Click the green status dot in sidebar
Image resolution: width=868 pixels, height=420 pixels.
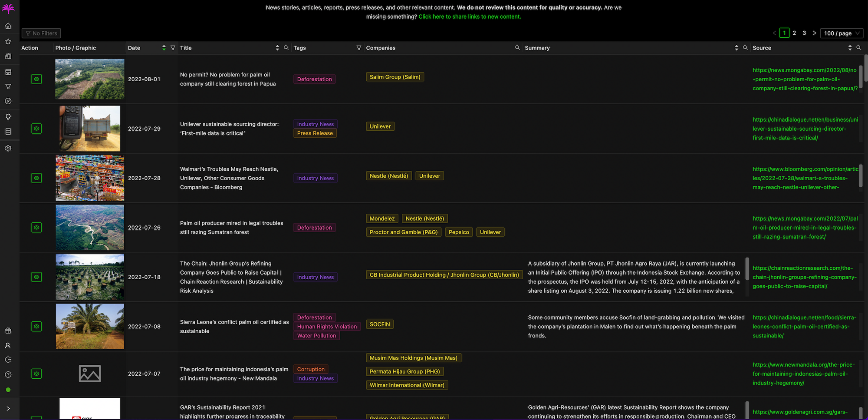pos(8,390)
